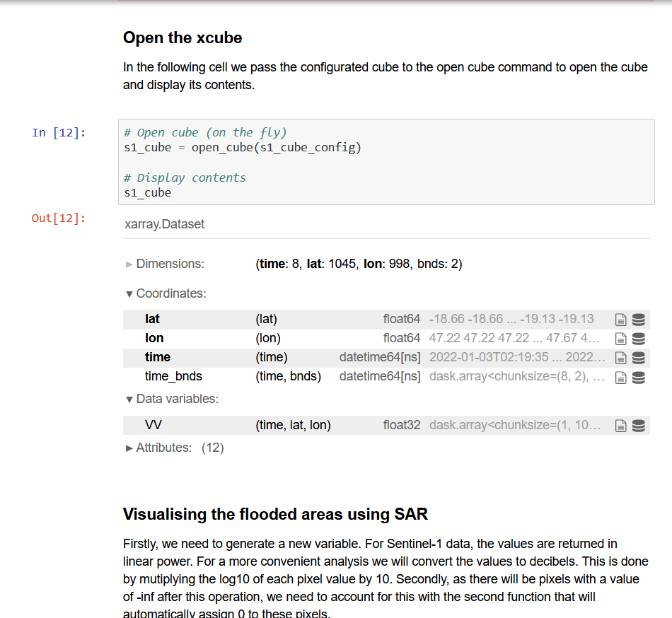Show attributes icon for VV variable

click(620, 425)
